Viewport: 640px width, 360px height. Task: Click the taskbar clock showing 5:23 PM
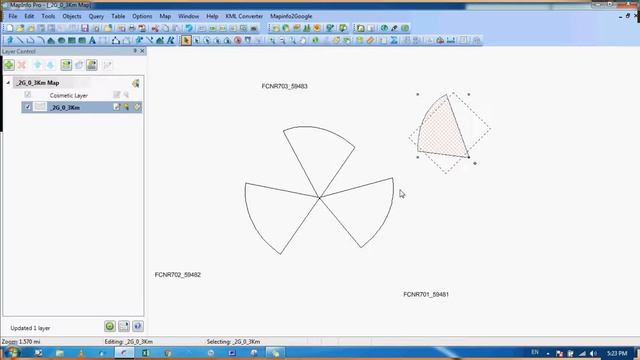coord(617,353)
